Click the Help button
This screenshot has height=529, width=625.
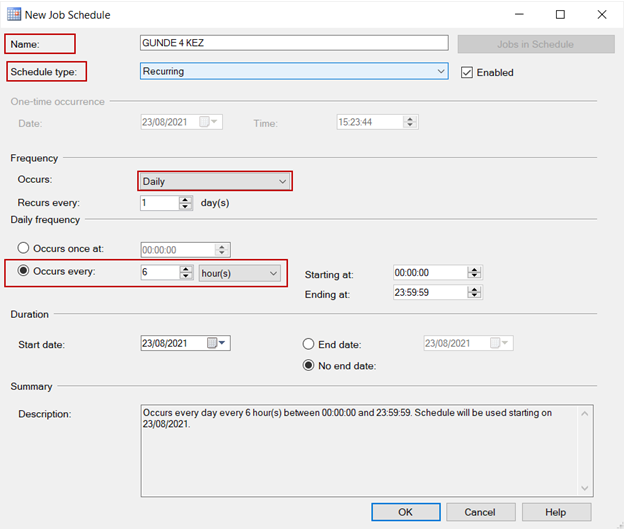[556, 512]
